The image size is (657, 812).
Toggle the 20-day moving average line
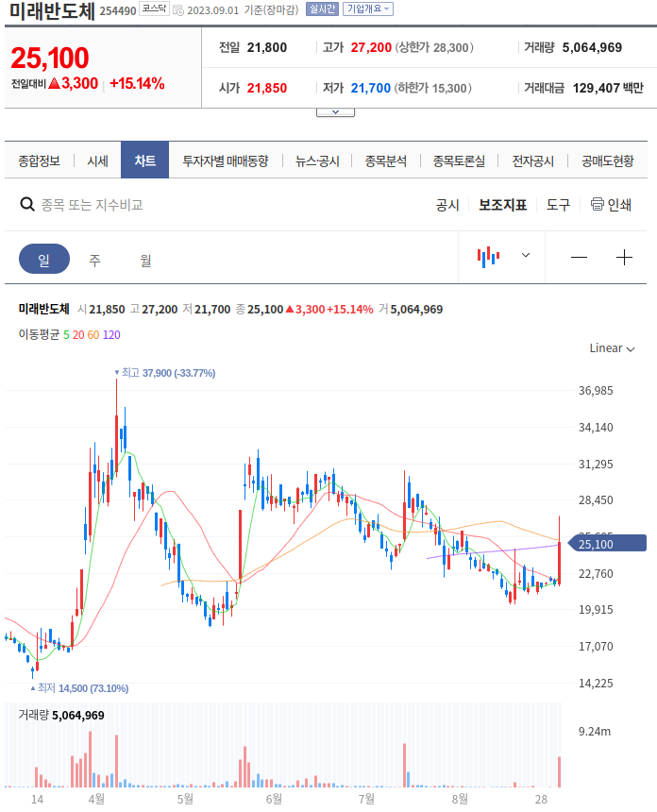point(78,335)
